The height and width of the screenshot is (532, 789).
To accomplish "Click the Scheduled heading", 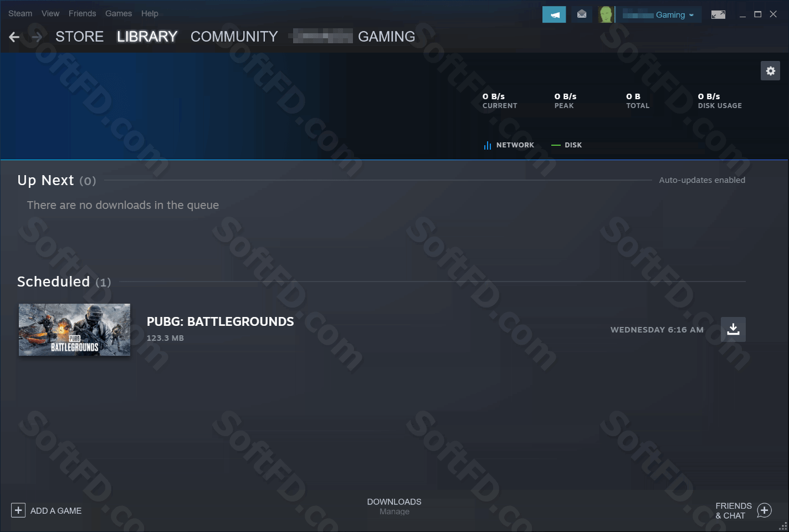I will 64,282.
